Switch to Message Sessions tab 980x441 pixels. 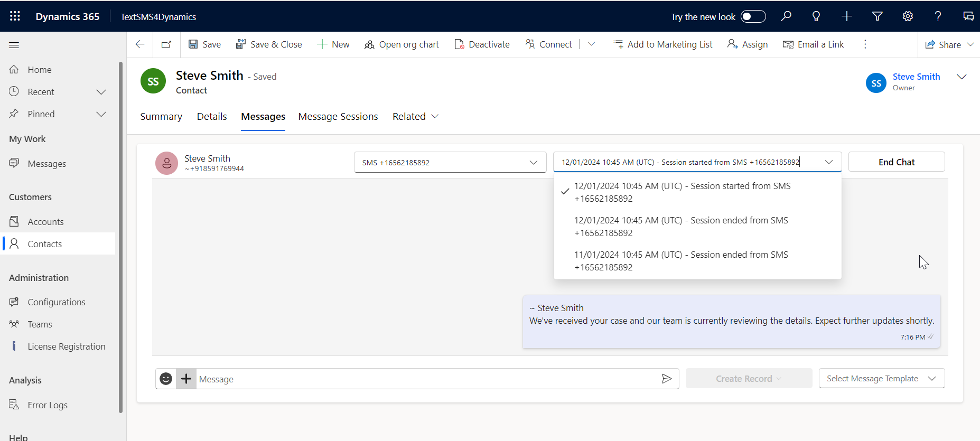pyautogui.click(x=338, y=117)
